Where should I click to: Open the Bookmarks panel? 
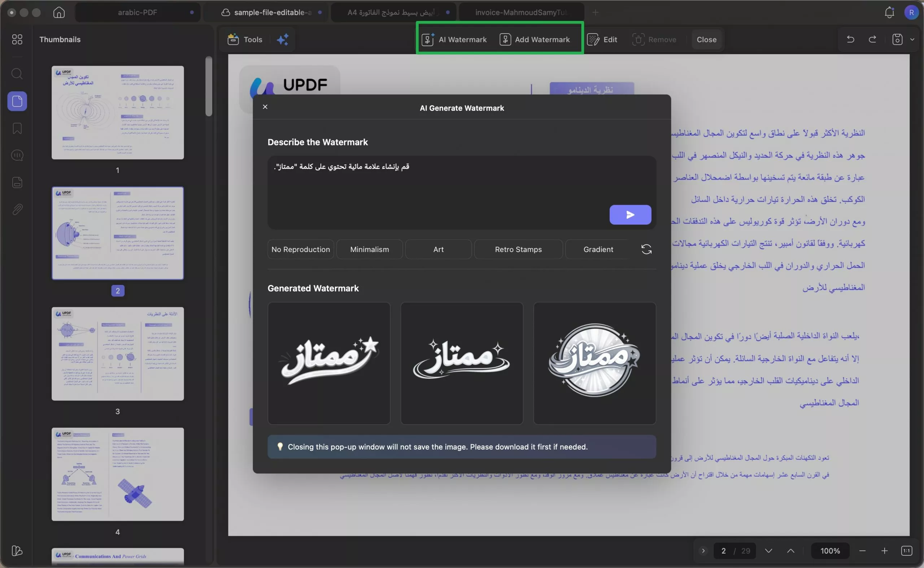point(17,128)
